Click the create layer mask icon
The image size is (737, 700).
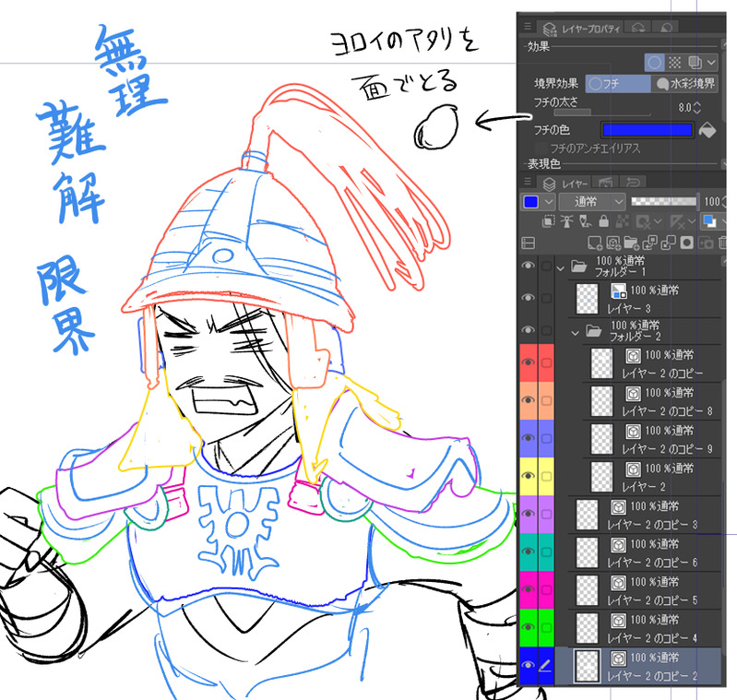click(x=686, y=243)
